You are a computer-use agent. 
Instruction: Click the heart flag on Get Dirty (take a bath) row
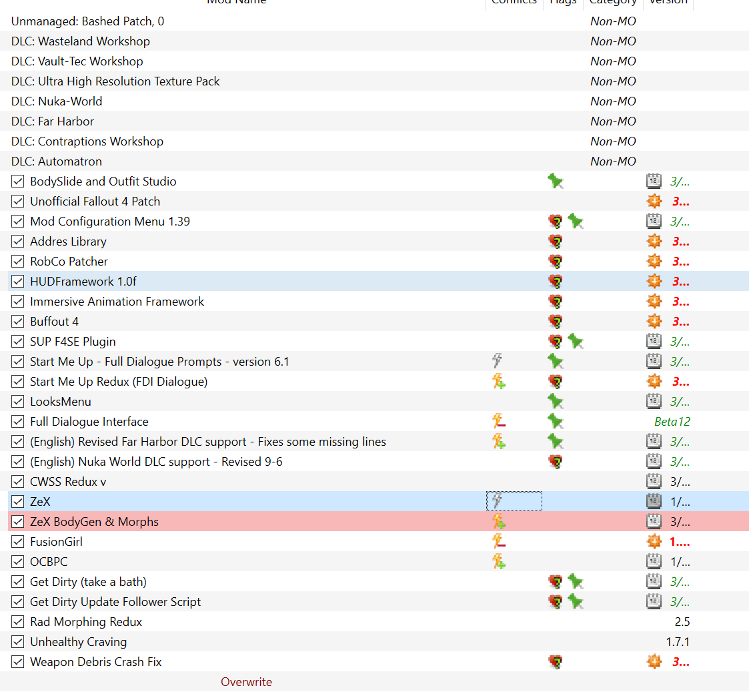pos(555,582)
